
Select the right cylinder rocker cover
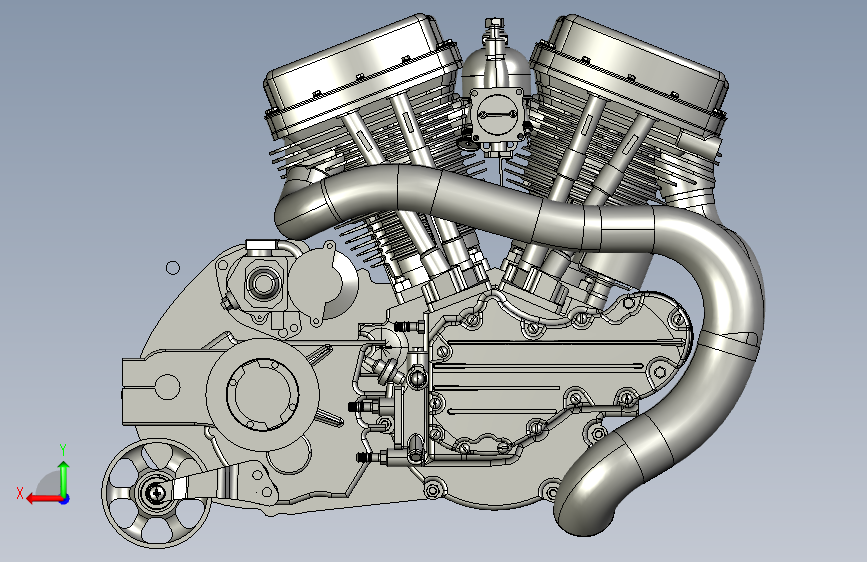point(629,69)
